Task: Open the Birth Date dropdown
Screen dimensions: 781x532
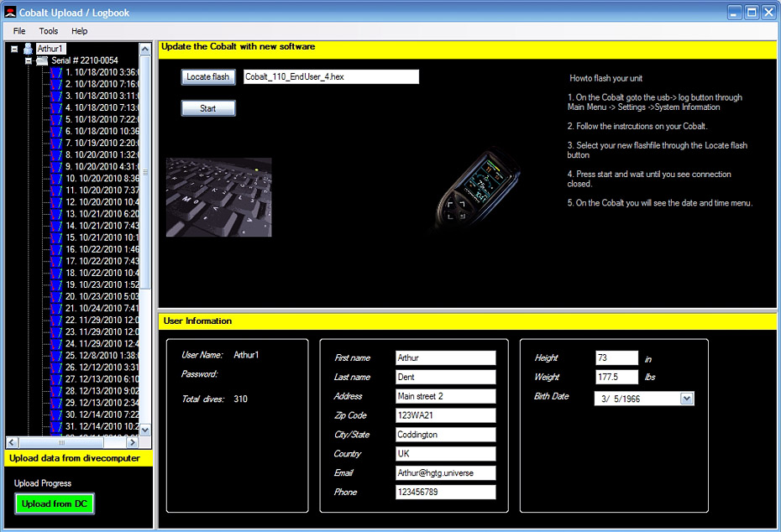Action: (687, 399)
